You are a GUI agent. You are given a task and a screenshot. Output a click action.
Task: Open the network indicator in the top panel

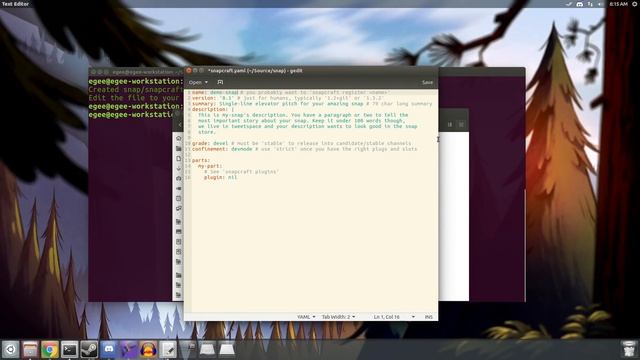(590, 4)
